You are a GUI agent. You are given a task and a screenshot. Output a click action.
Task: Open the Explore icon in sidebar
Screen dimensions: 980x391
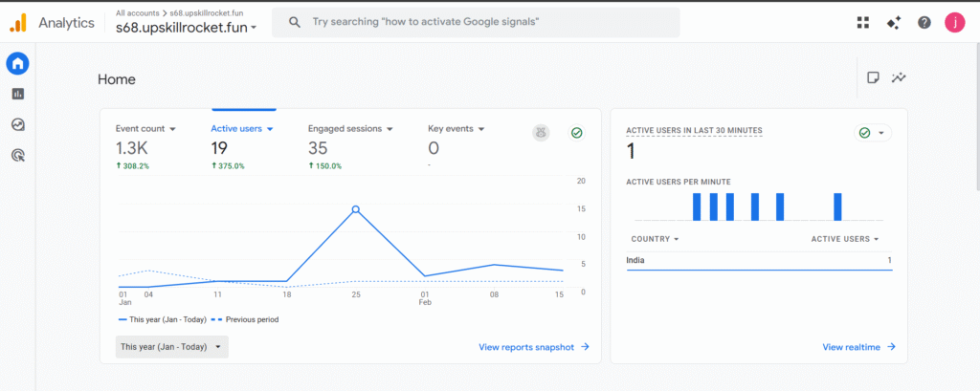coord(17,124)
